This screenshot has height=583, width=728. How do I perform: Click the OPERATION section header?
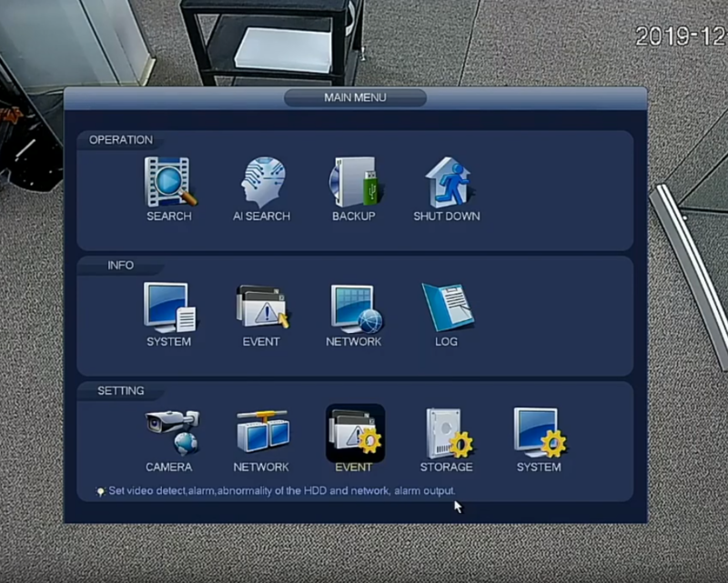point(121,140)
